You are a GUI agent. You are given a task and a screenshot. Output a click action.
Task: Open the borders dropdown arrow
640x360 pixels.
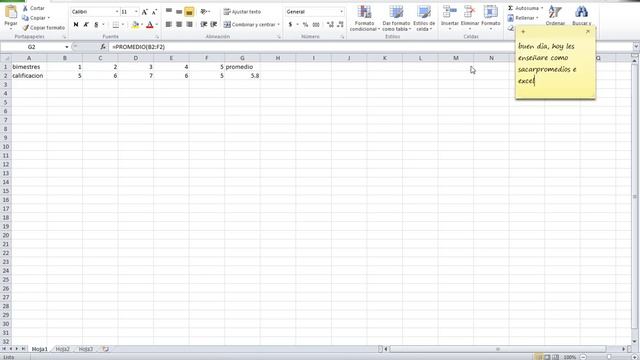pos(123,25)
